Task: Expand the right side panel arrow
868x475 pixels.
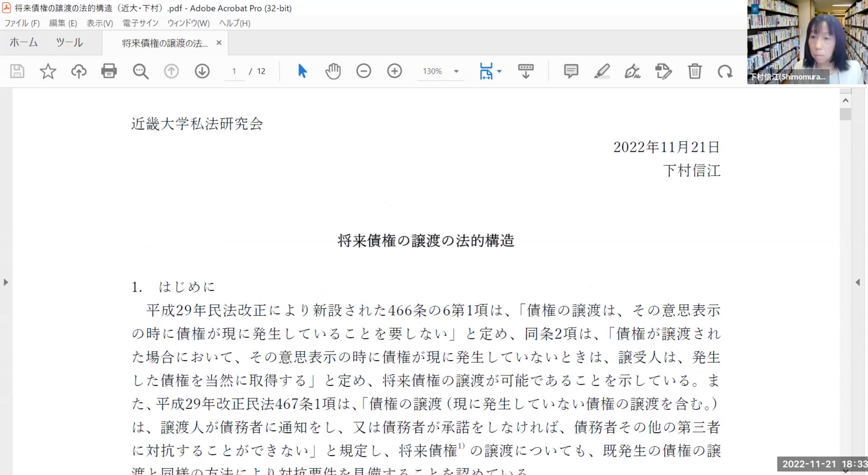Action: (x=857, y=282)
